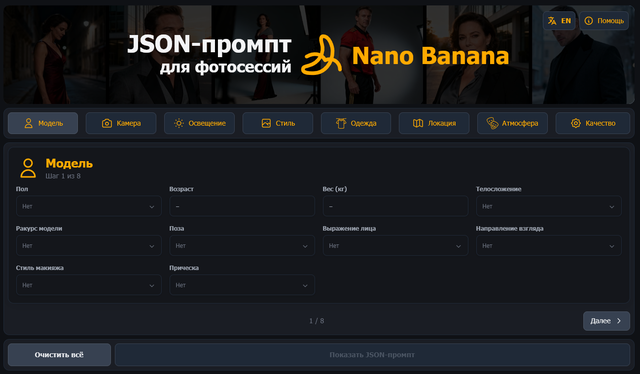This screenshot has width=640, height=374.
Task: Switch to the Освещение tab
Action: (199, 123)
